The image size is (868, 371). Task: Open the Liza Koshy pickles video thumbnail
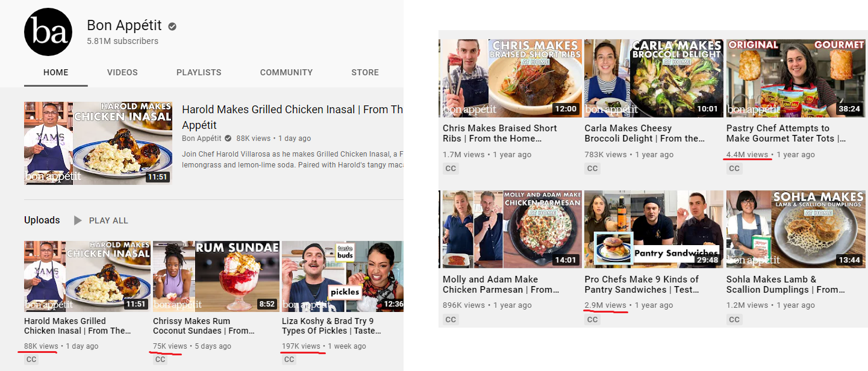[342, 277]
